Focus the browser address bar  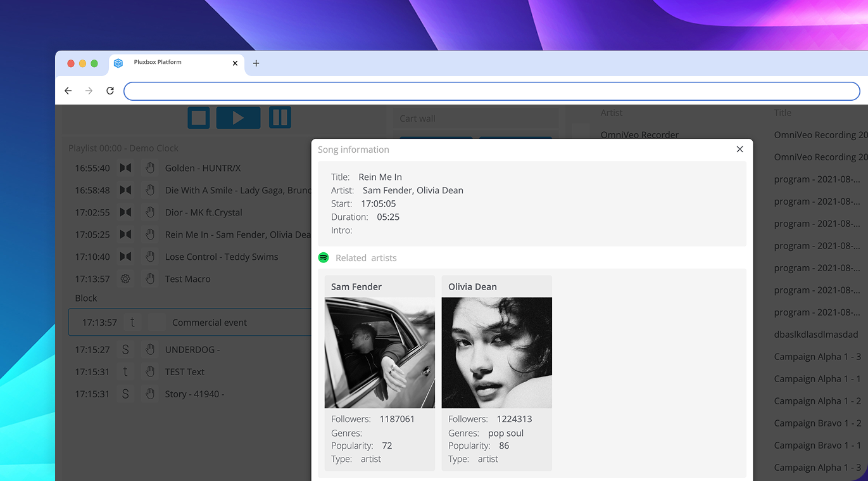491,91
